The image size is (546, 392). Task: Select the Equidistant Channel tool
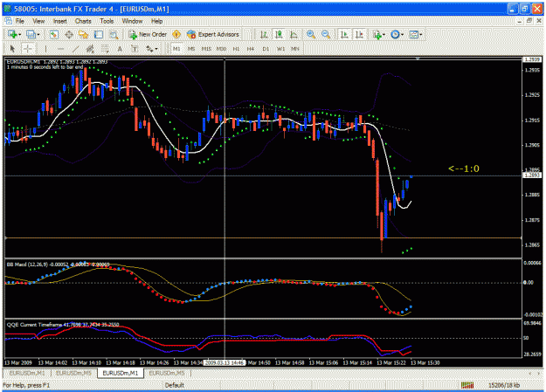click(90, 49)
